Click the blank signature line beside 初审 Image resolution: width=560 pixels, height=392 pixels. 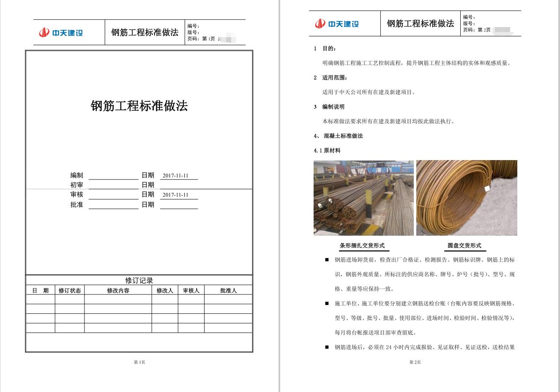(113, 185)
